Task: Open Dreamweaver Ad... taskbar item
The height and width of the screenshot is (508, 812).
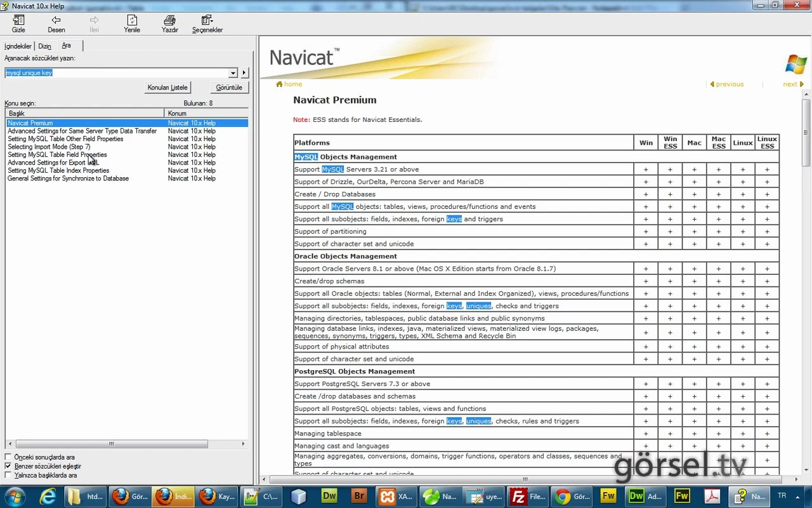Action: pyautogui.click(x=645, y=496)
